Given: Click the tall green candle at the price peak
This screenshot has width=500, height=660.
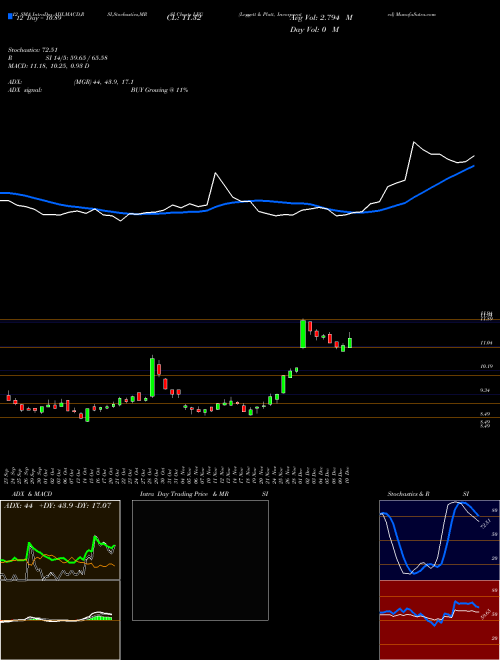Looking at the screenshot, I should (x=303, y=334).
